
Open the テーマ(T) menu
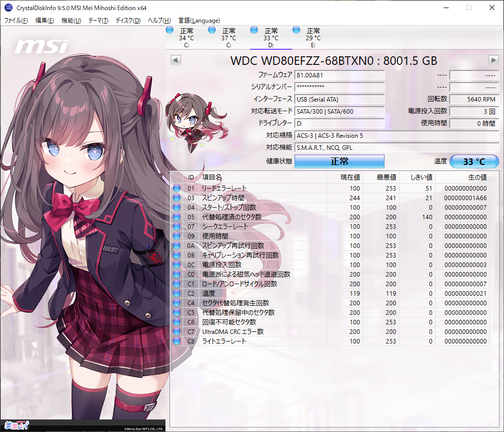99,21
